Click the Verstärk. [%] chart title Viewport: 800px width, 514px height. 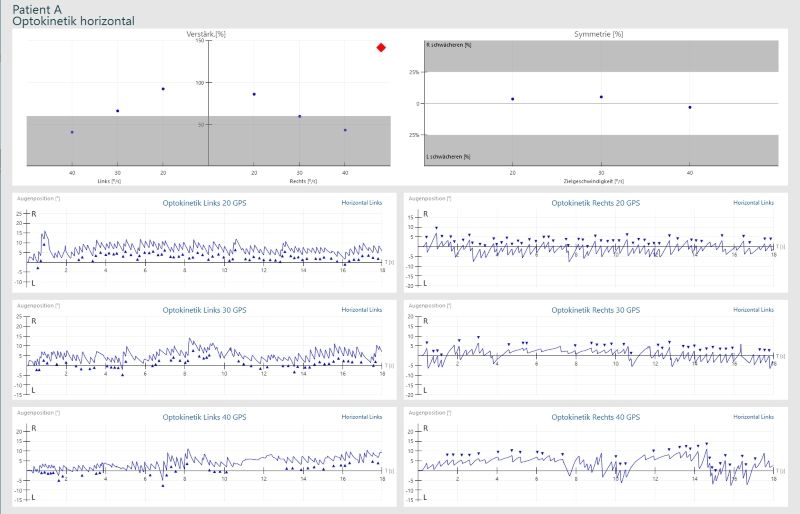206,35
